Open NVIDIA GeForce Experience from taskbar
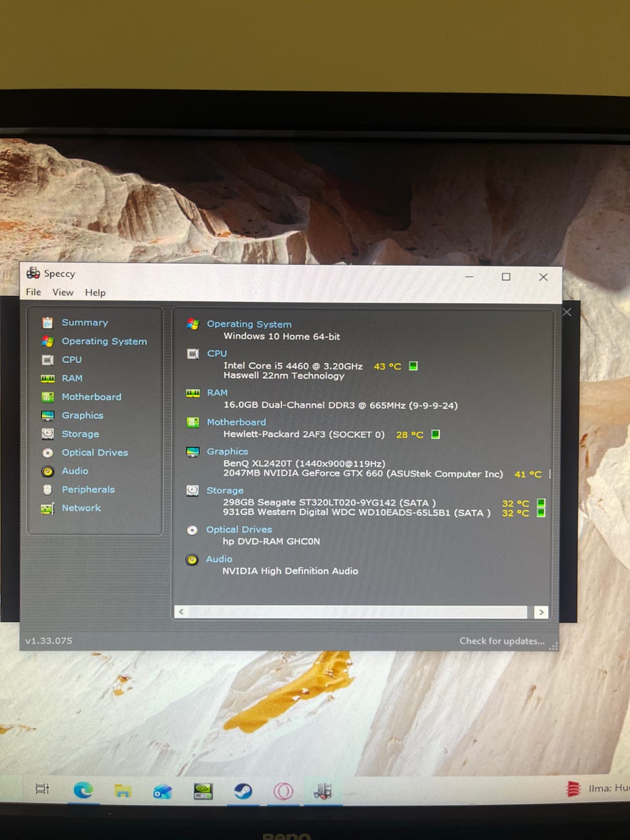Viewport: 630px width, 840px height. click(x=203, y=791)
